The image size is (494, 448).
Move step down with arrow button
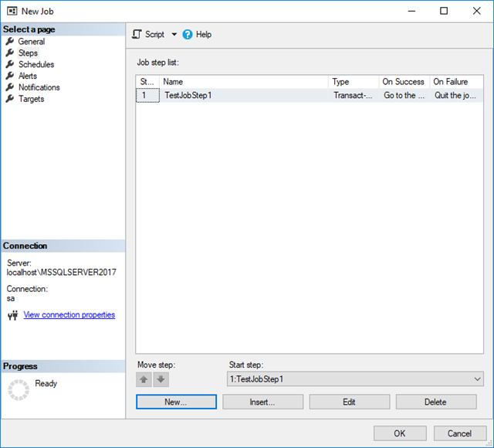[x=161, y=379]
